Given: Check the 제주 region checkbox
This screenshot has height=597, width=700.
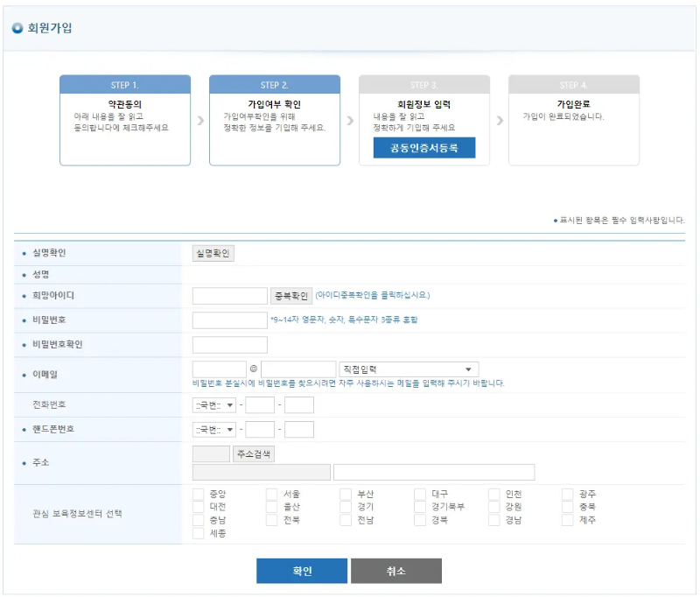Looking at the screenshot, I should (x=569, y=520).
